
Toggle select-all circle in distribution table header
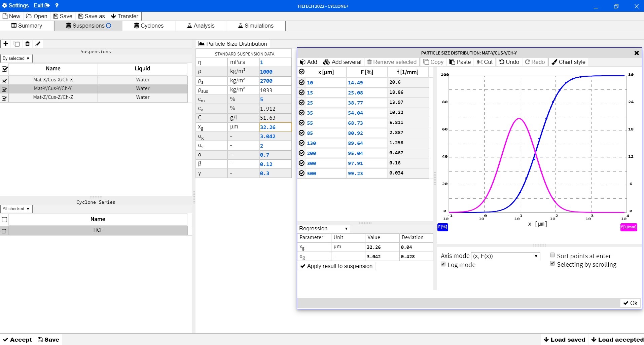301,72
